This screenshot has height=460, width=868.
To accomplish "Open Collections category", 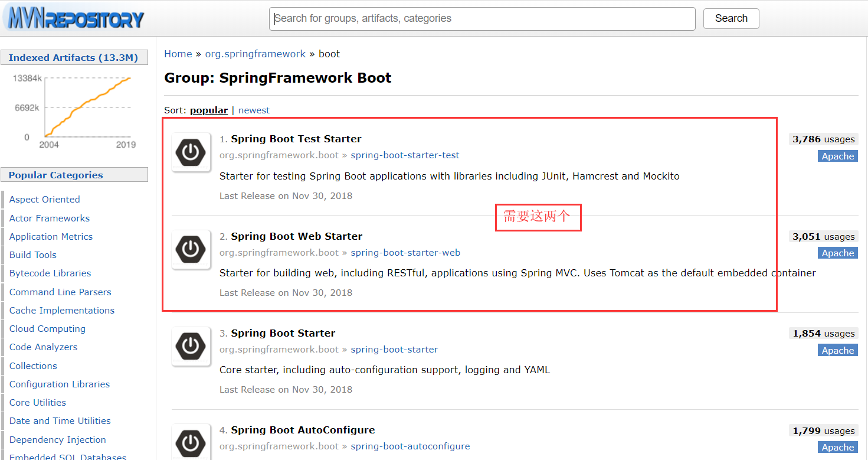I will 33,366.
